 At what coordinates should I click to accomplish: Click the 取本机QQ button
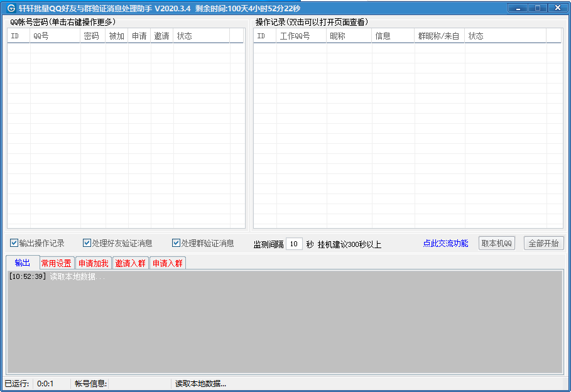pyautogui.click(x=497, y=243)
